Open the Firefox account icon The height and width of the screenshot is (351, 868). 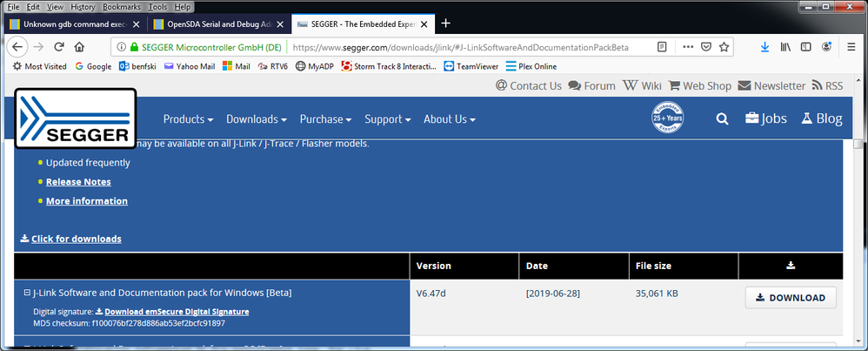[826, 47]
